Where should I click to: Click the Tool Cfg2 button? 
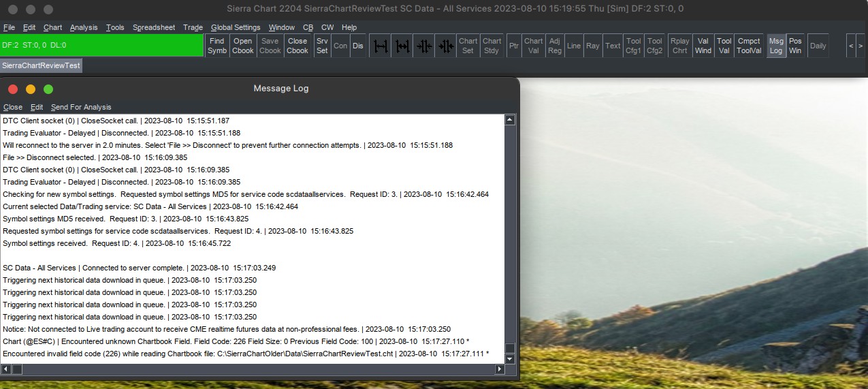coord(655,46)
